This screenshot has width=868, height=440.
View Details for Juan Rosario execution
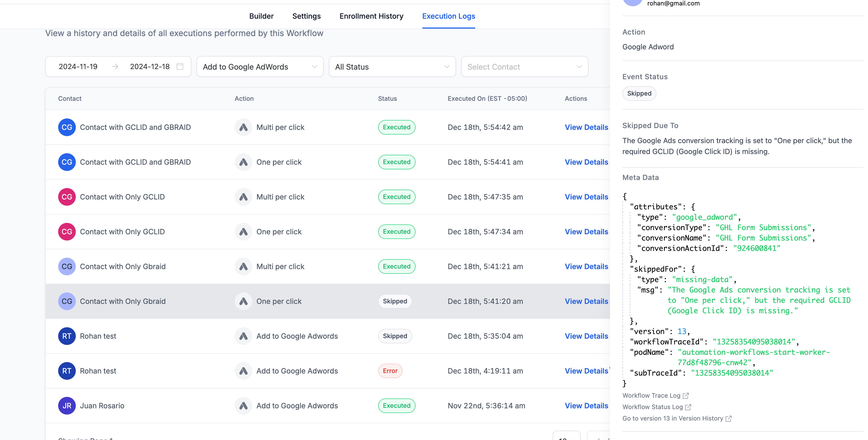pos(586,406)
